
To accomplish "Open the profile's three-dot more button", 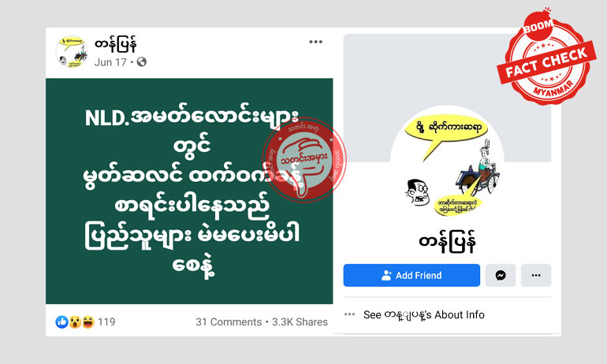I will [536, 276].
